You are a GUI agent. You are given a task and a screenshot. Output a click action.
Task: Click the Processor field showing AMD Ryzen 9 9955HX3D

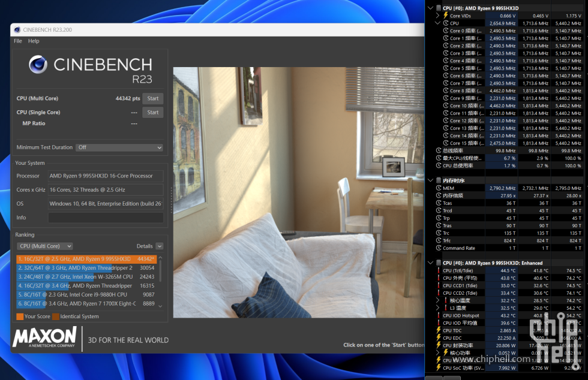tap(106, 176)
